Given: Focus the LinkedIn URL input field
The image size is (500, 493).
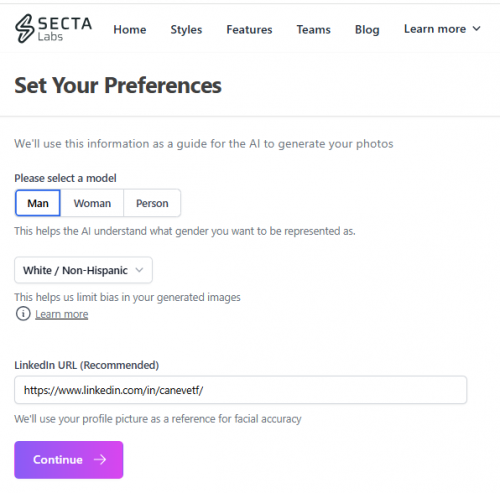Looking at the screenshot, I should [x=240, y=390].
